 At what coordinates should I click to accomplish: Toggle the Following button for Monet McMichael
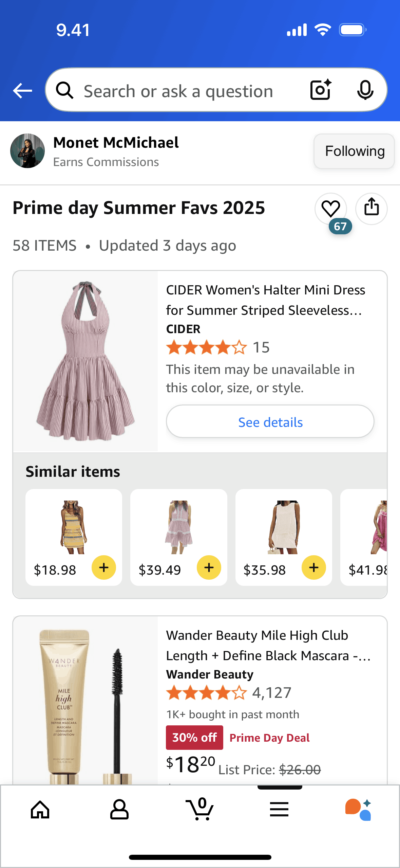pyautogui.click(x=354, y=151)
